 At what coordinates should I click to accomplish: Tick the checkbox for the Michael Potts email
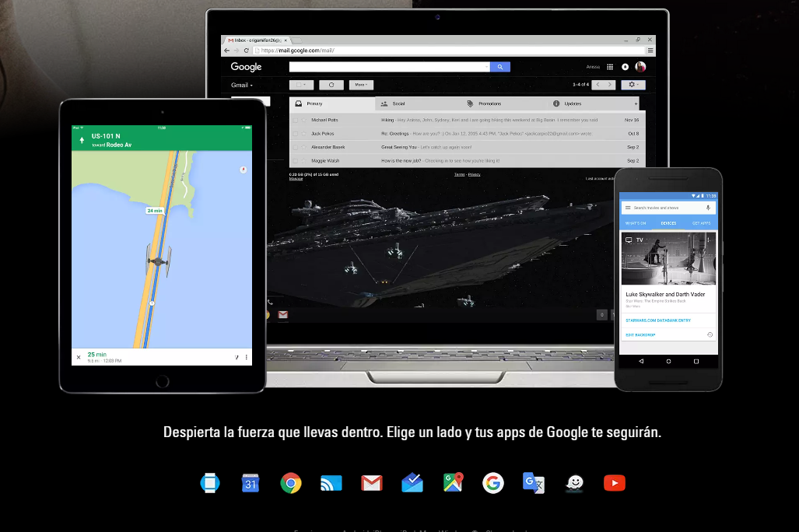295,121
